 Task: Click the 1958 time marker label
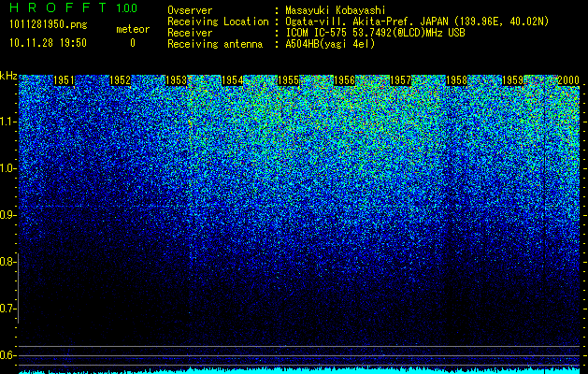tap(457, 80)
